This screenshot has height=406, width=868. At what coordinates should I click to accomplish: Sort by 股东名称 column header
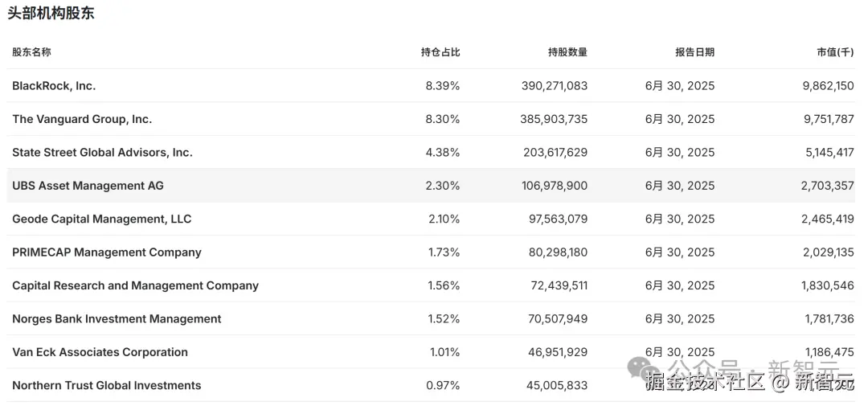pyautogui.click(x=31, y=52)
